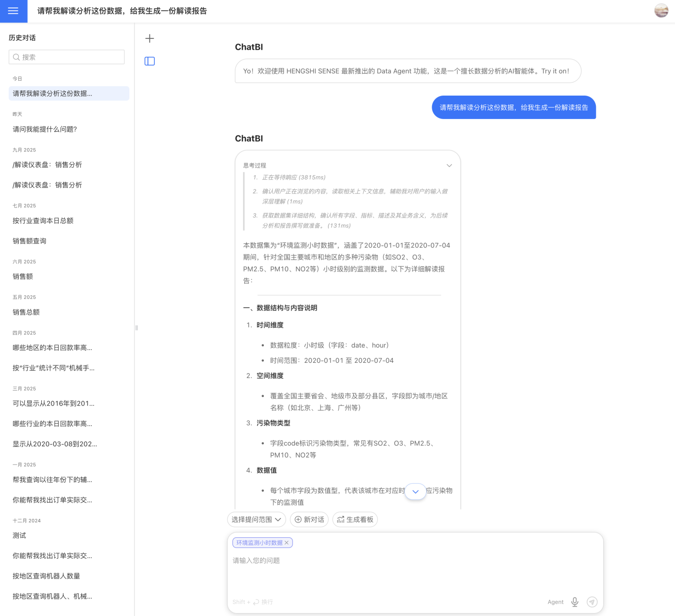This screenshot has height=616, width=675.
Task: Click the 四月 2025 group label
Action: pyautogui.click(x=24, y=333)
